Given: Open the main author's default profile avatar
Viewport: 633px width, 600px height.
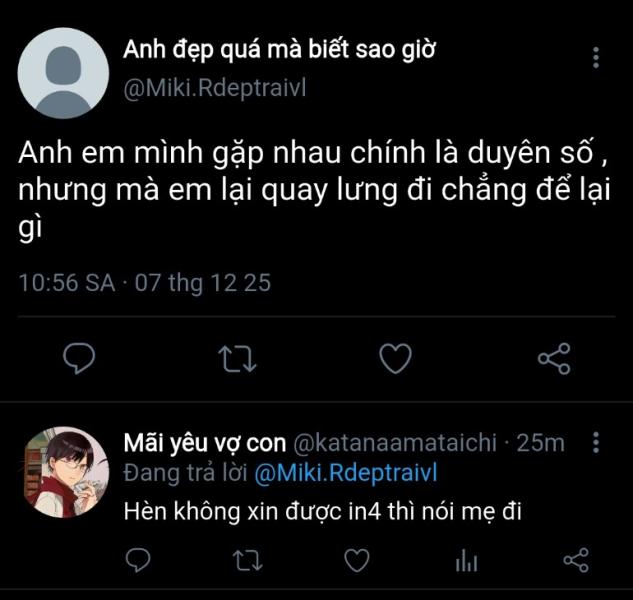Looking at the screenshot, I should tap(63, 73).
